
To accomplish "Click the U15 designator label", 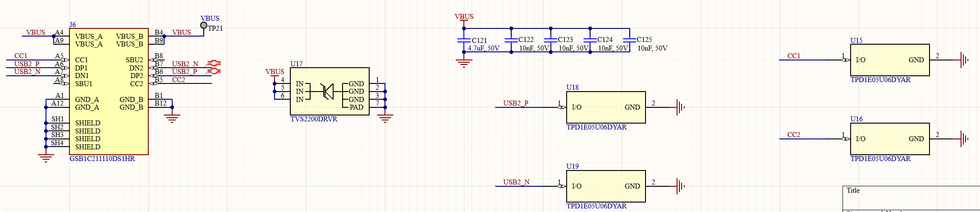I will [x=856, y=41].
